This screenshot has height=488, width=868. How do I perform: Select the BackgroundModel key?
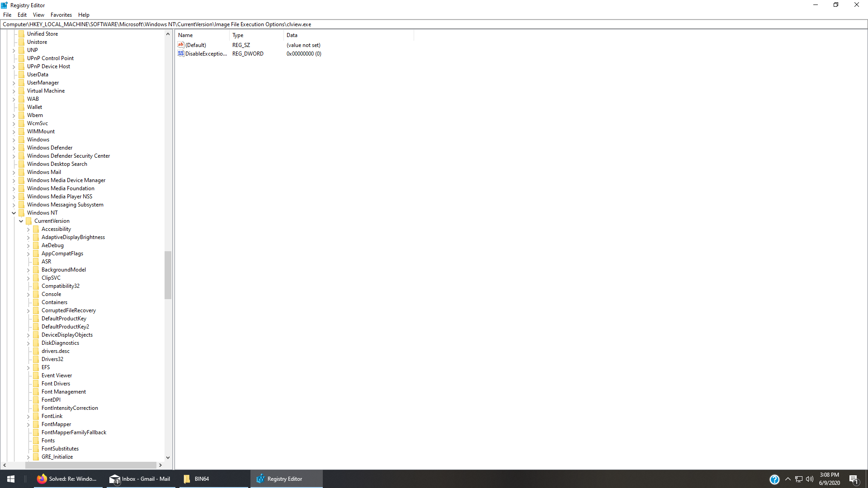click(x=64, y=270)
